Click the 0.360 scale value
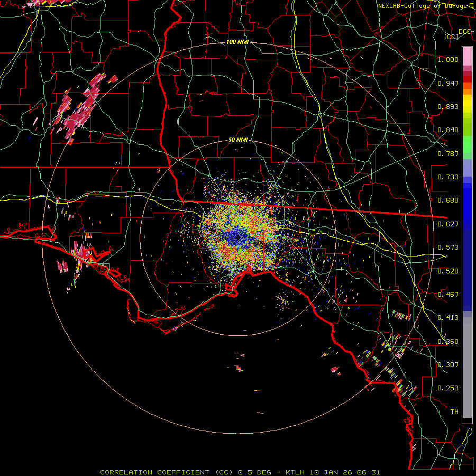 (448, 341)
